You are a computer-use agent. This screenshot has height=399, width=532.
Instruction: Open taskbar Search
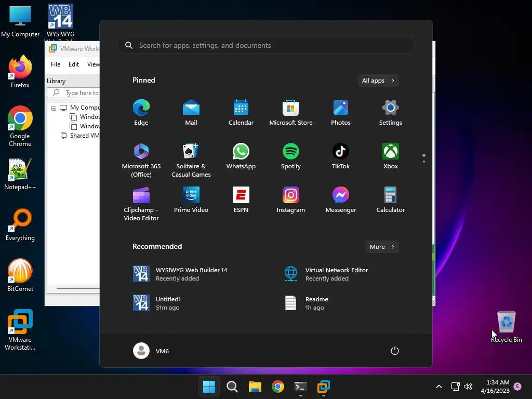(232, 387)
